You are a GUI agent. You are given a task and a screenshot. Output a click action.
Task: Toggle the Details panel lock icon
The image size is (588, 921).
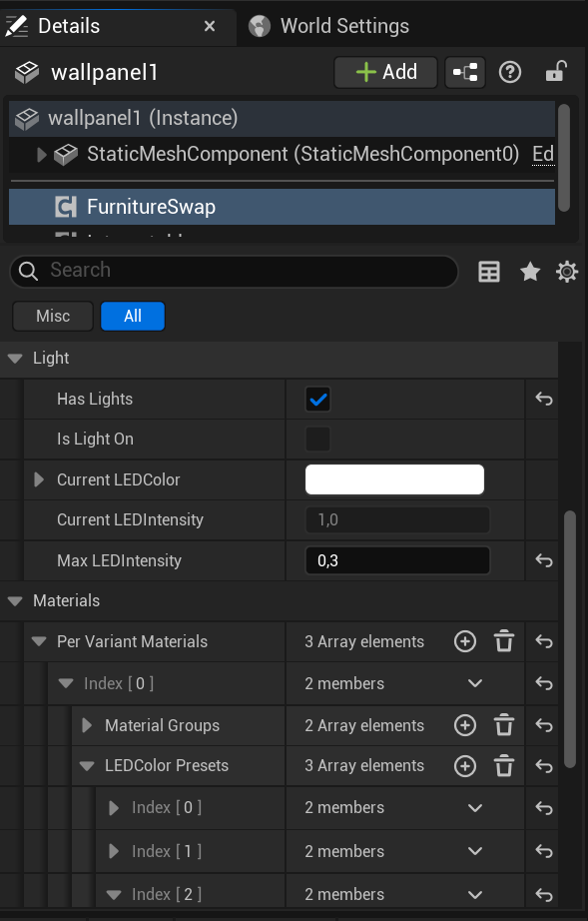(555, 72)
